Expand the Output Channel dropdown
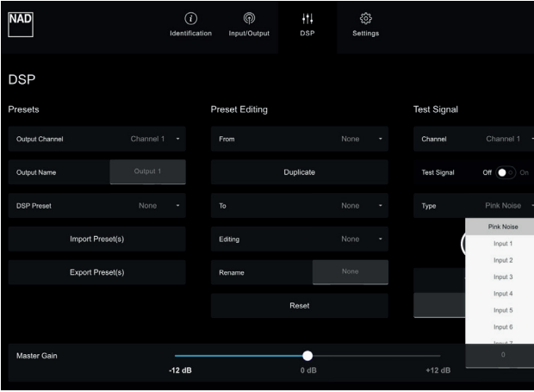 pyautogui.click(x=96, y=139)
